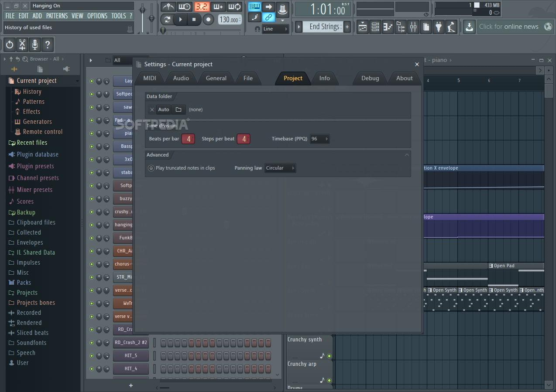Open the End Strings pattern selector
556x392 pixels.
[x=324, y=27]
